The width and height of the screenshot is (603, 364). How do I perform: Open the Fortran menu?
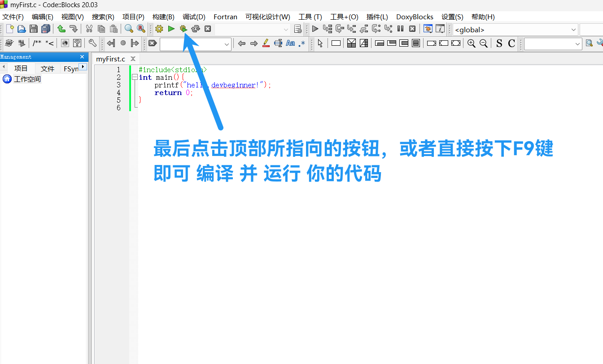click(225, 17)
